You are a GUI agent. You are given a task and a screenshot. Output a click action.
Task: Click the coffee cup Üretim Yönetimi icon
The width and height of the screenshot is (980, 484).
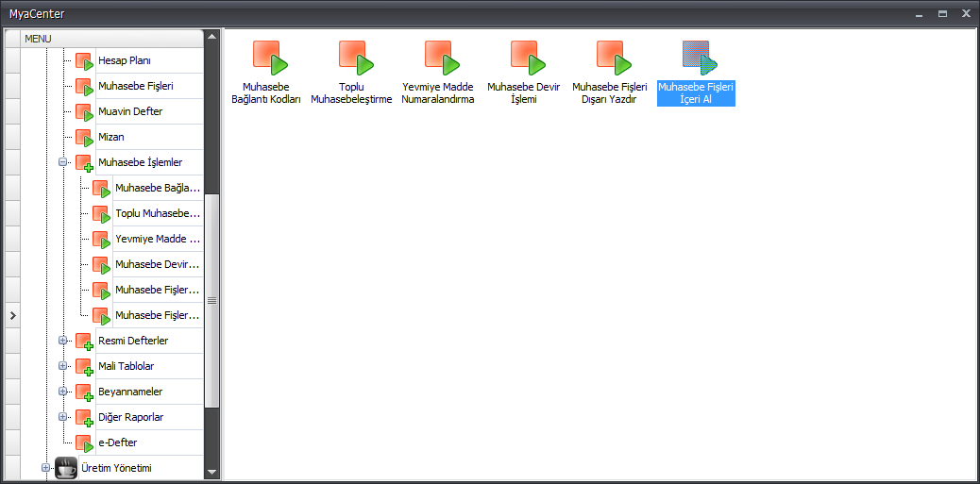pos(66,468)
